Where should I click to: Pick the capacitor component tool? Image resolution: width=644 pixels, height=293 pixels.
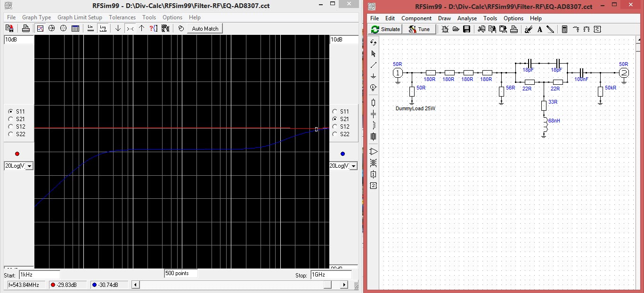pyautogui.click(x=374, y=114)
